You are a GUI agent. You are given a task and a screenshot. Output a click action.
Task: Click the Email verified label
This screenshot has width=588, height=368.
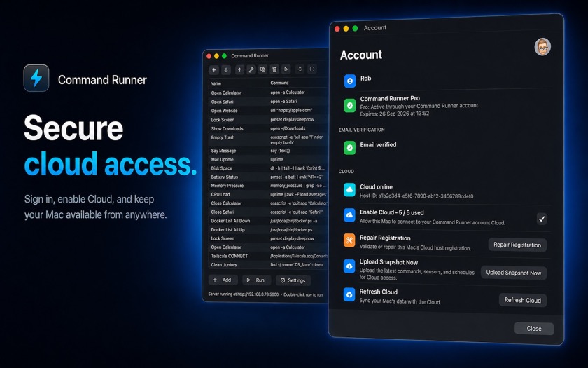tap(378, 145)
